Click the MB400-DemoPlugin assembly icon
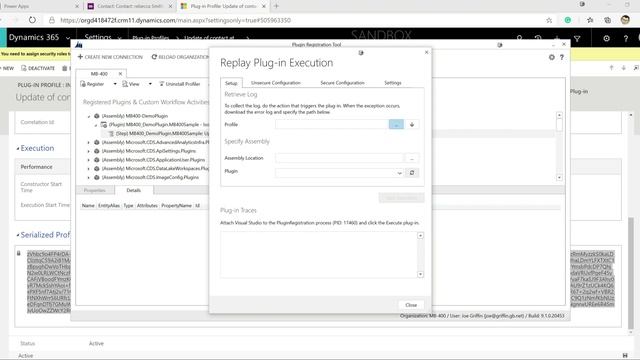The width and height of the screenshot is (640, 360). click(x=97, y=116)
